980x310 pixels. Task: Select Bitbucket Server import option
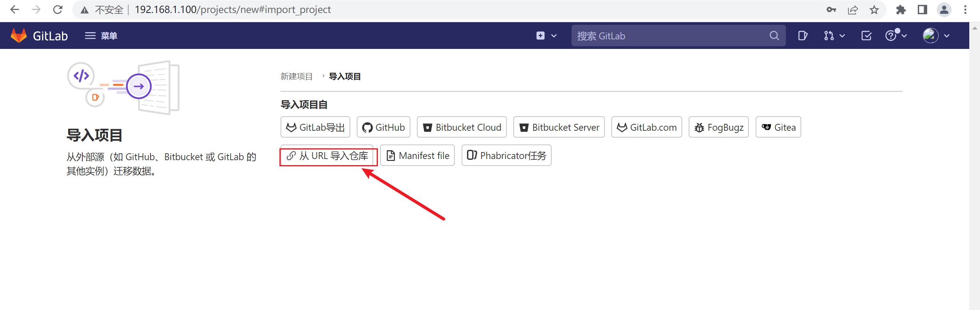(x=559, y=127)
